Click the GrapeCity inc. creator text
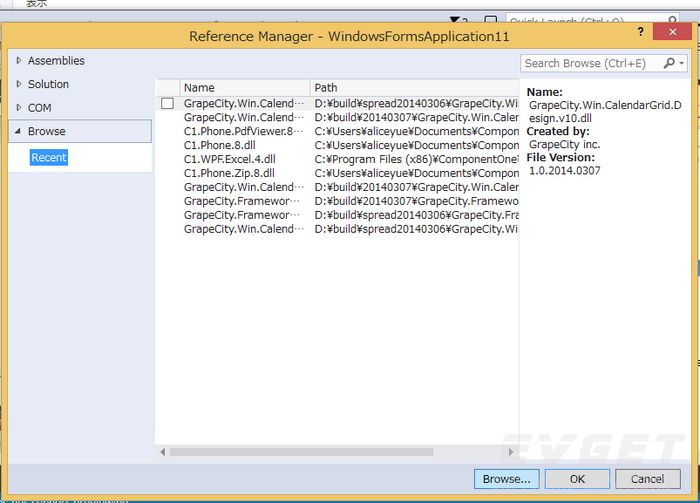 pos(565,145)
